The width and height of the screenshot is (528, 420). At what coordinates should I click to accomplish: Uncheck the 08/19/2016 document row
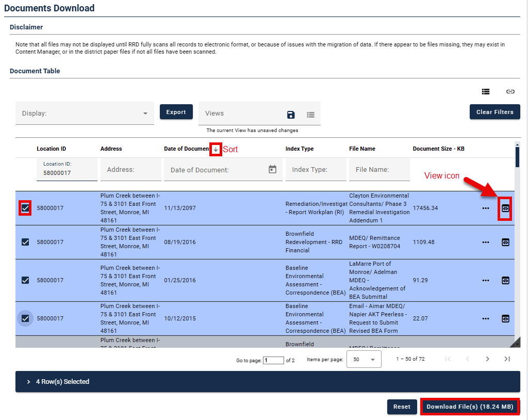click(x=25, y=242)
